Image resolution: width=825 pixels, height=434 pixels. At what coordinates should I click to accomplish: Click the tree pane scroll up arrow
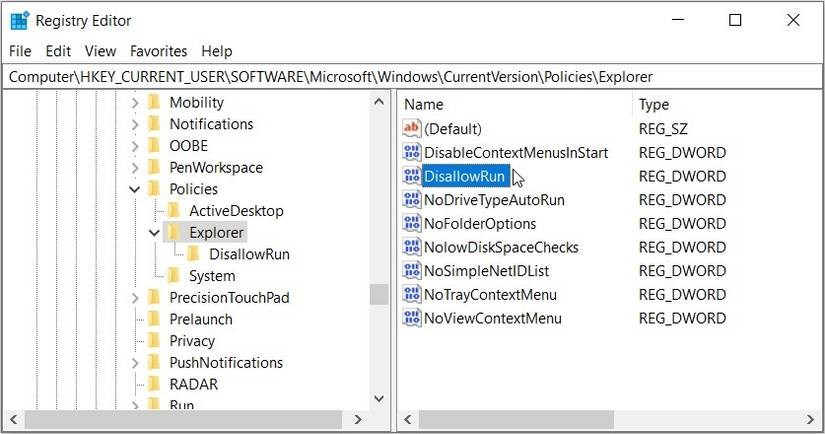(379, 102)
